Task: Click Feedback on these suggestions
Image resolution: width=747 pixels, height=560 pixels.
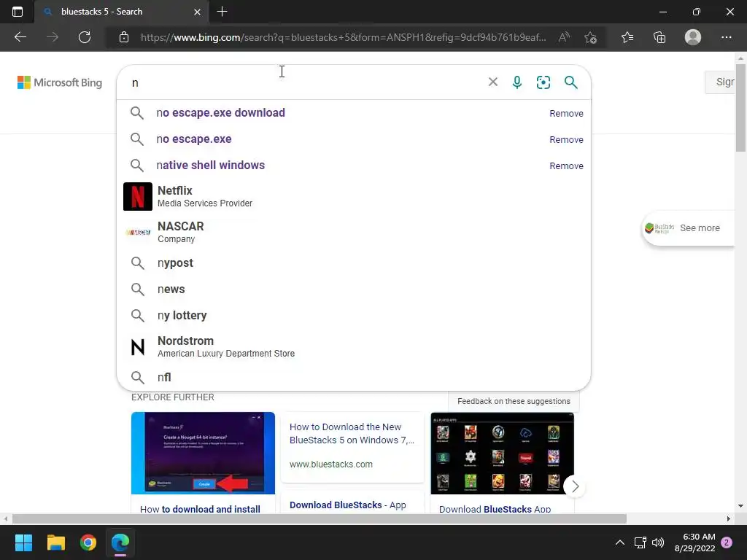Action: [x=514, y=401]
